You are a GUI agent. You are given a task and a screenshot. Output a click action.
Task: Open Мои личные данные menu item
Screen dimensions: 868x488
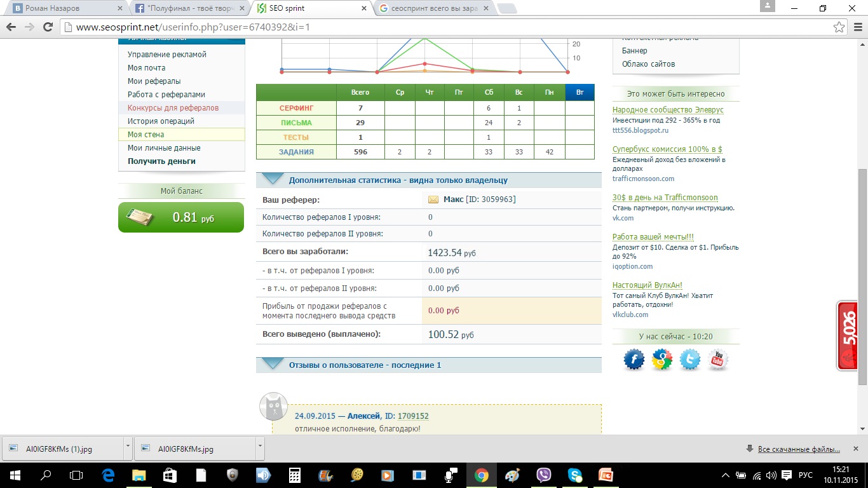[x=164, y=148]
